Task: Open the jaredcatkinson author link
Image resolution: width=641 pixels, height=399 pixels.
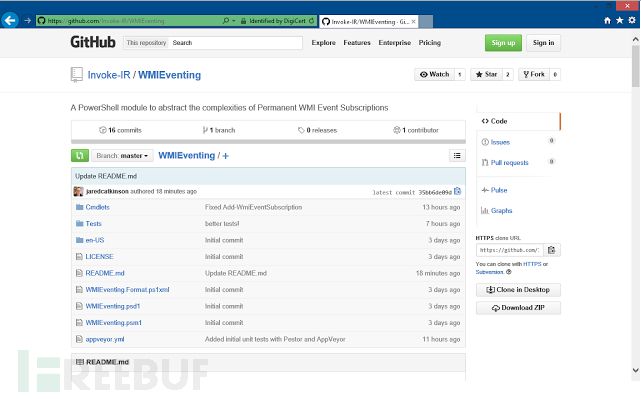Action: 107,191
